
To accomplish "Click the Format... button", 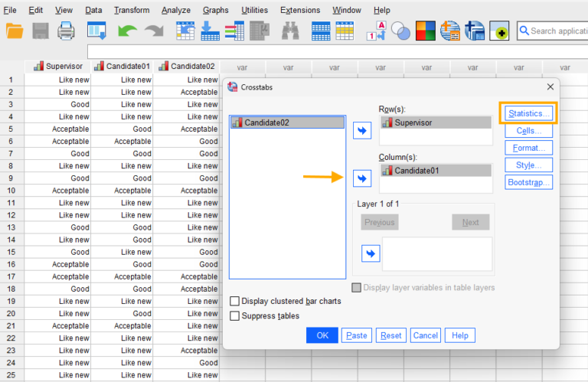I will (x=528, y=148).
